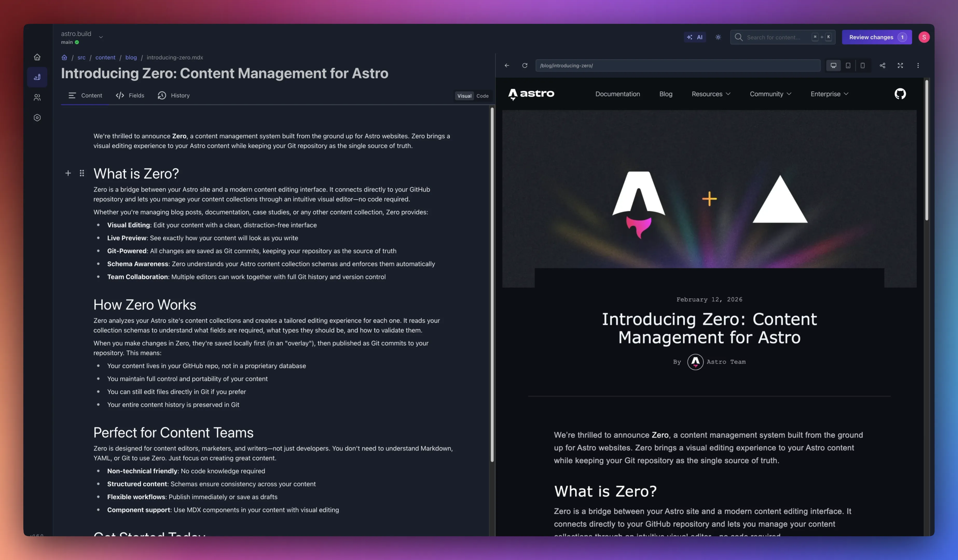This screenshot has width=958, height=560.
Task: Switch the preview to mobile viewport
Action: [863, 65]
